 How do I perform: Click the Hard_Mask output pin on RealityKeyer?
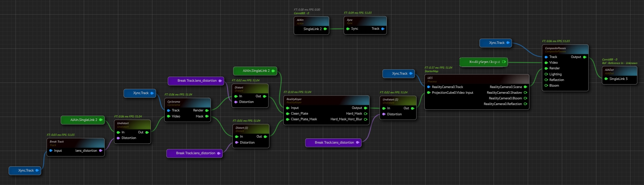point(366,114)
